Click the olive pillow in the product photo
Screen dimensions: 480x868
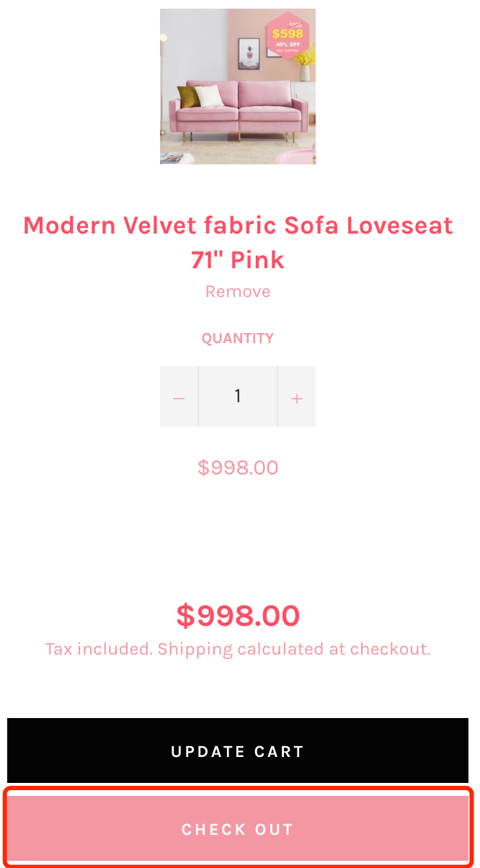tap(187, 97)
